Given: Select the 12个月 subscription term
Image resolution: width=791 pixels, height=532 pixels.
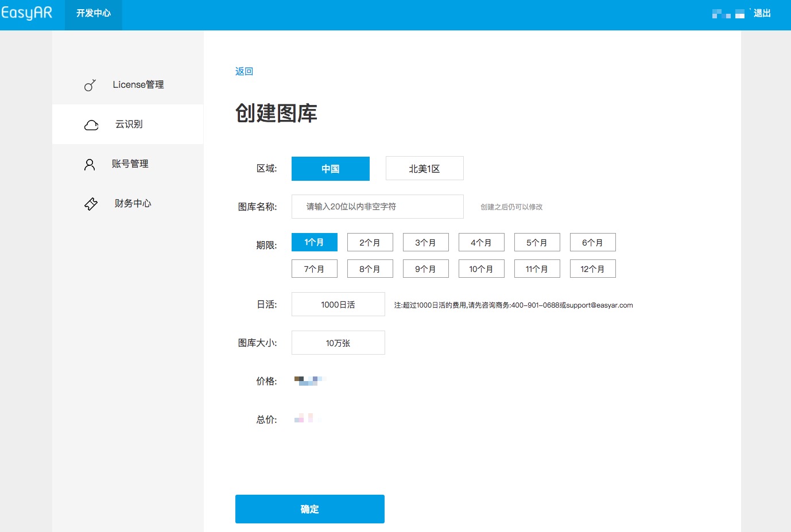Looking at the screenshot, I should [x=592, y=268].
